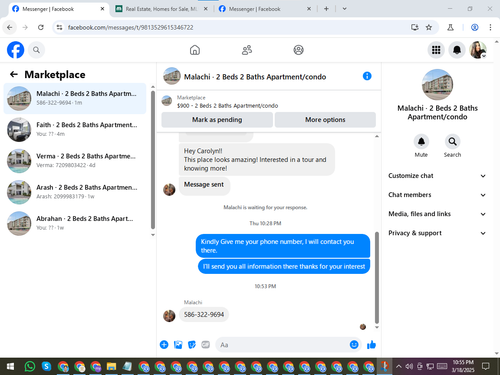This screenshot has height=375, width=500.
Task: Open the Malachi conversation in the list
Action: (75, 98)
